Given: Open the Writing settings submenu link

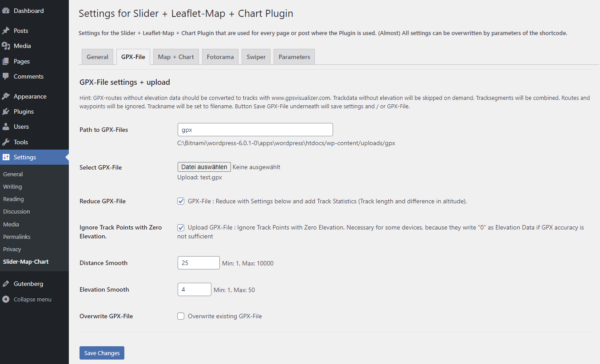Looking at the screenshot, I should point(12,186).
